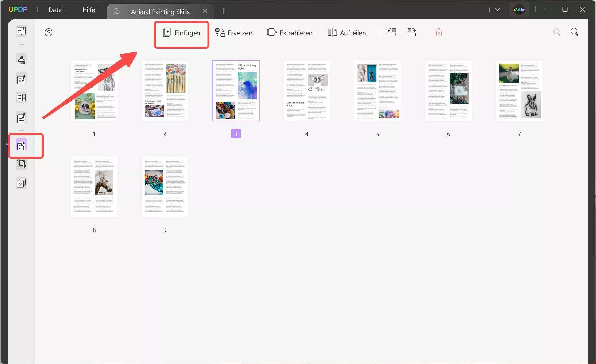Open the Watermark tools icon in sidebar
Screen dimensions: 596x364
point(21,183)
